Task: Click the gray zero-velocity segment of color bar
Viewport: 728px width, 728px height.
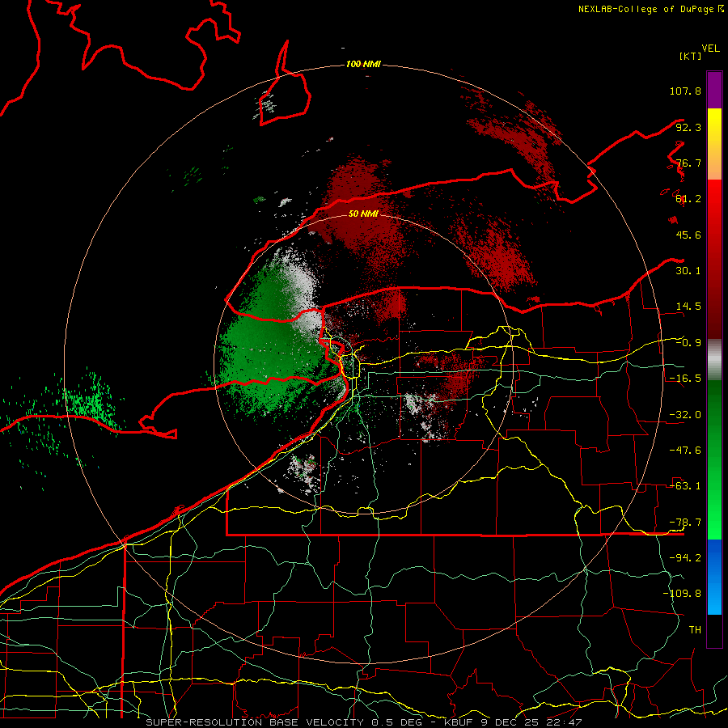Action: [x=714, y=360]
